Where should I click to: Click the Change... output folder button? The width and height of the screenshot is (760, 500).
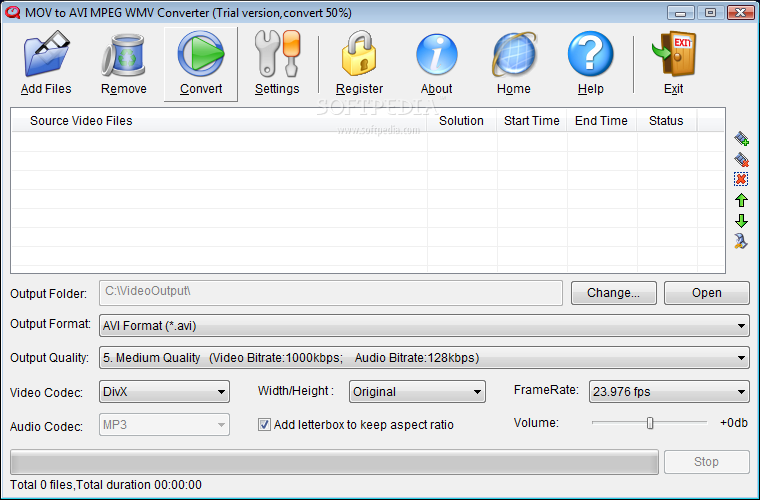click(x=614, y=293)
